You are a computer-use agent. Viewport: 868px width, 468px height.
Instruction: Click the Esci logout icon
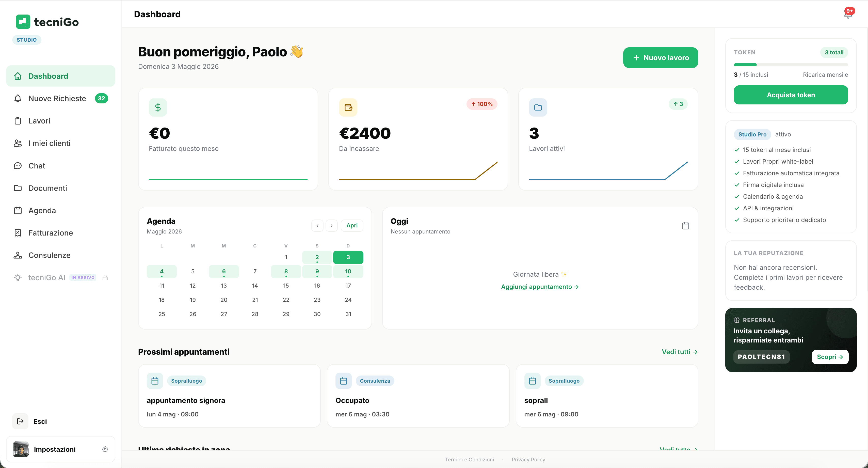pos(20,421)
